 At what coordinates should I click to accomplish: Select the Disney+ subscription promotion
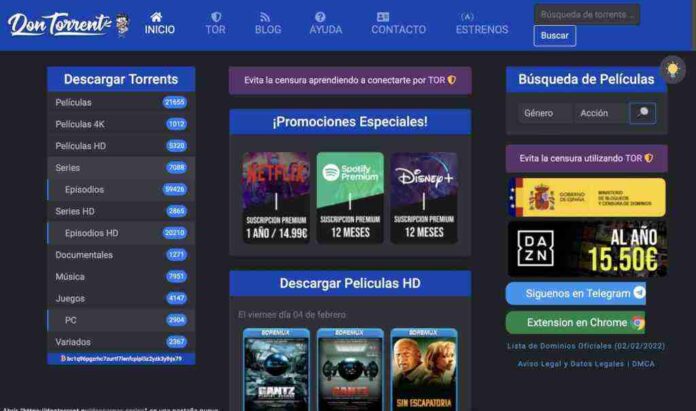(x=423, y=197)
